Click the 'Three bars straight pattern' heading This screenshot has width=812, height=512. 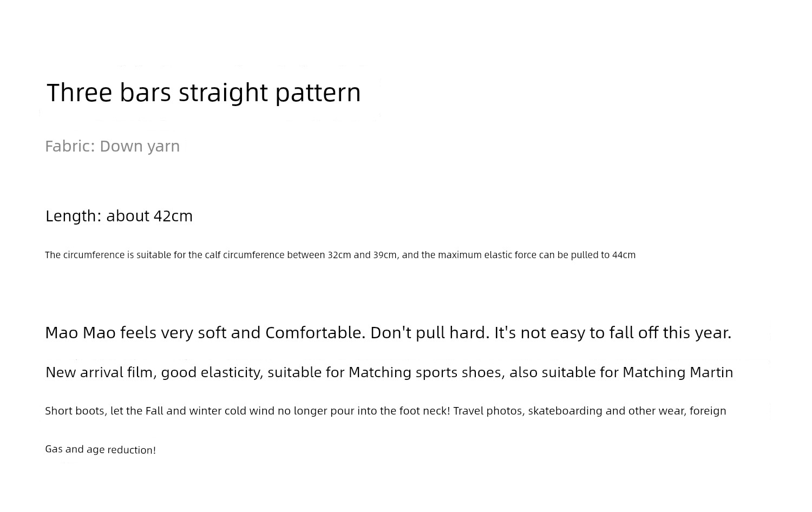click(x=204, y=93)
